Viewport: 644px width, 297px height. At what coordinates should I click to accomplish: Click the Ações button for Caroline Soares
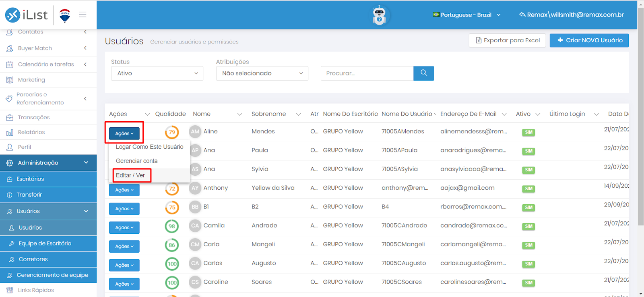click(124, 284)
